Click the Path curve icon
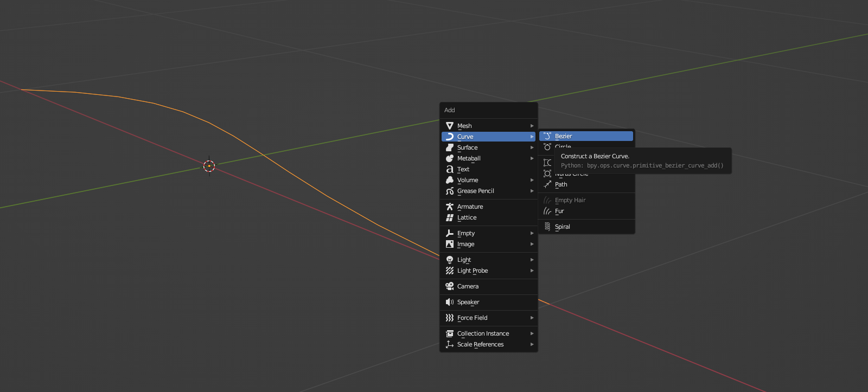868x392 pixels. tap(547, 184)
